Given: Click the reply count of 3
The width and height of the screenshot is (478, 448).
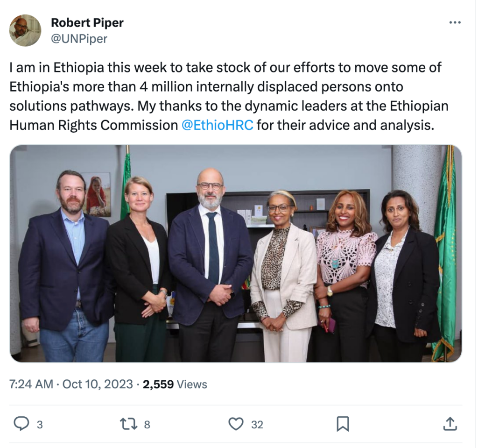Looking at the screenshot, I should 40,424.
